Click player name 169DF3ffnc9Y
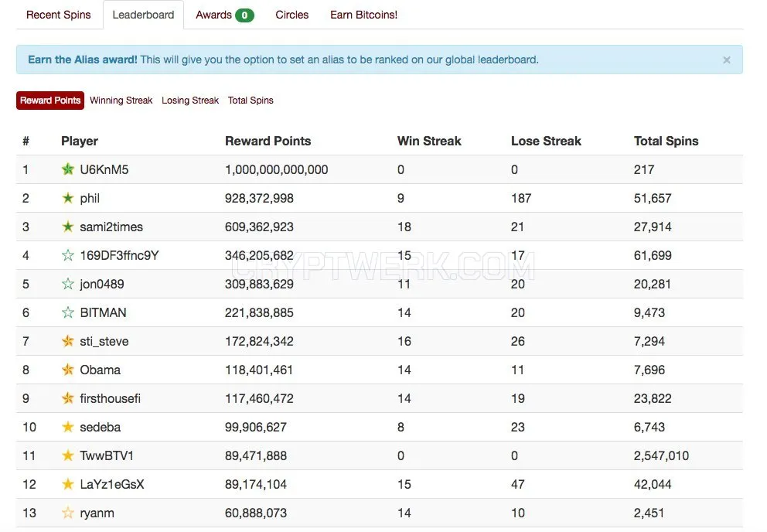This screenshot has height=532, width=767. (119, 255)
